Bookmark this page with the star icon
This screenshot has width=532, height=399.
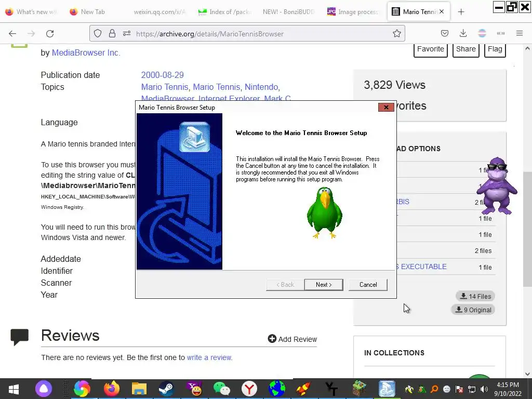click(x=396, y=34)
